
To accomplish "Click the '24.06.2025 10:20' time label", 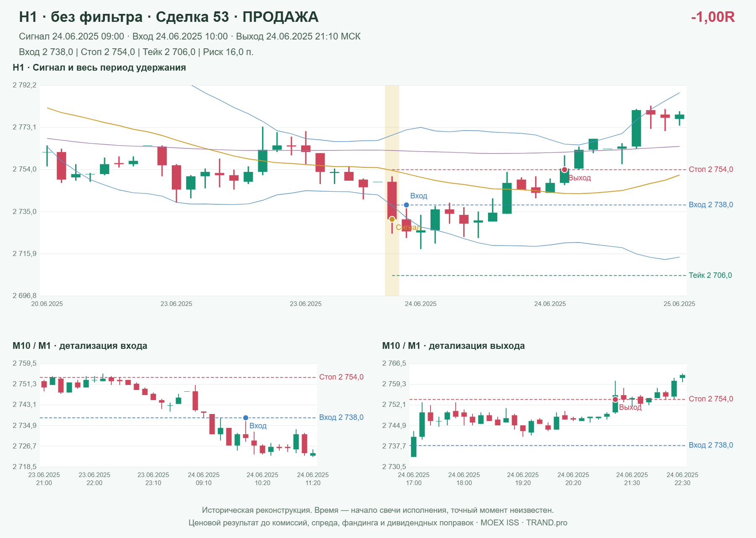I will tap(262, 479).
